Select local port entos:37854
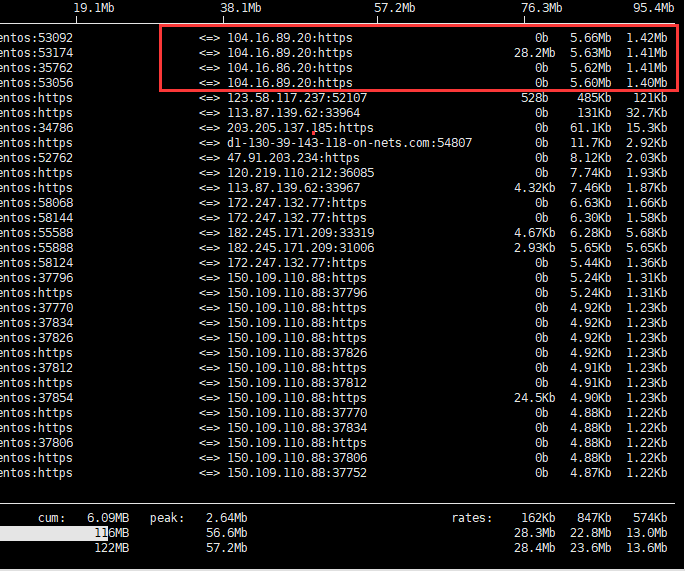The width and height of the screenshot is (685, 571). 36,398
